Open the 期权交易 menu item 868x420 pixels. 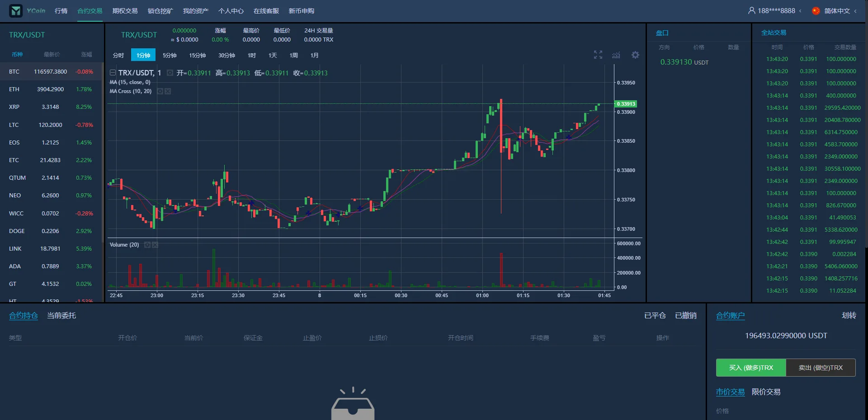coord(125,11)
